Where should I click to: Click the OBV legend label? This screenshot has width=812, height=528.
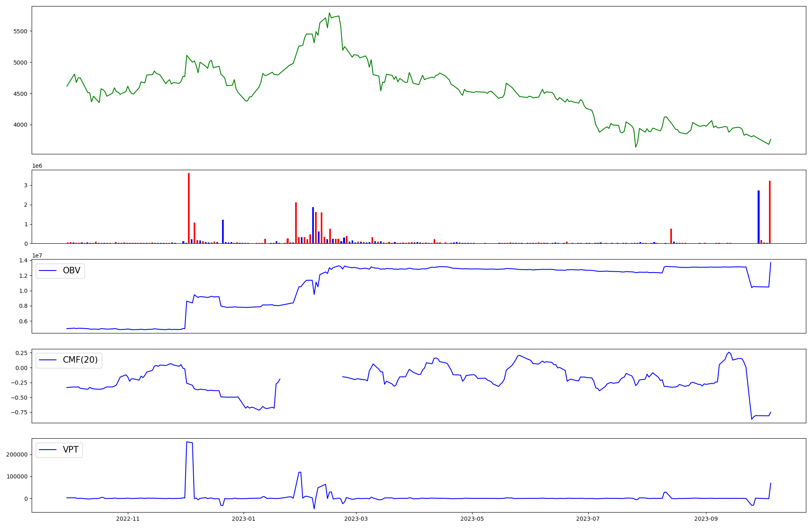pos(71,270)
